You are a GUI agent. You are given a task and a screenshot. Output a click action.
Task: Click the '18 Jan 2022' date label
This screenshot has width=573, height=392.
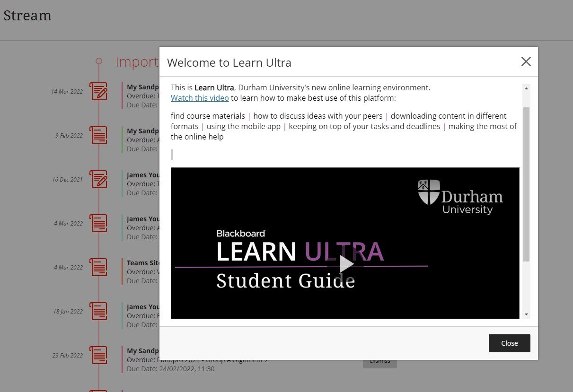coord(68,311)
